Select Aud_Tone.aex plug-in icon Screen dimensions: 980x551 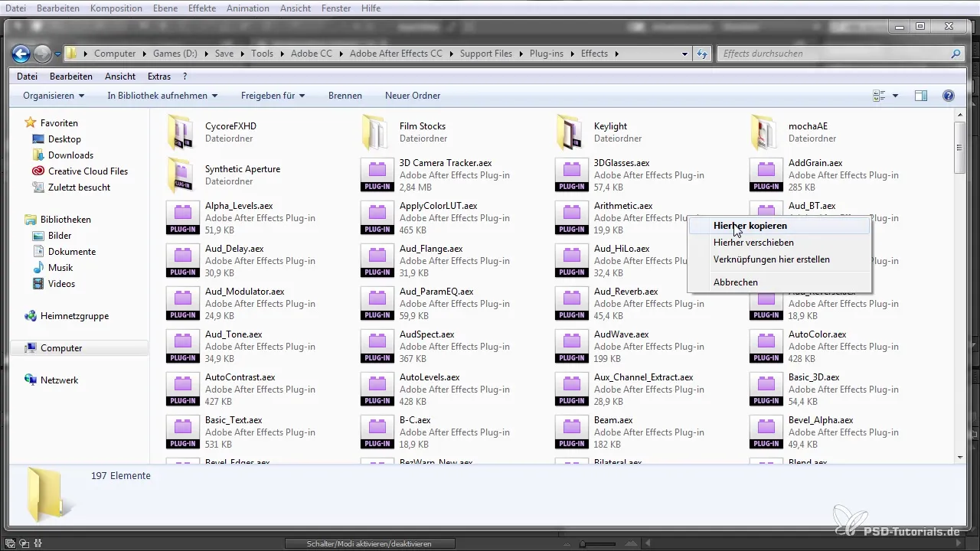coord(182,347)
